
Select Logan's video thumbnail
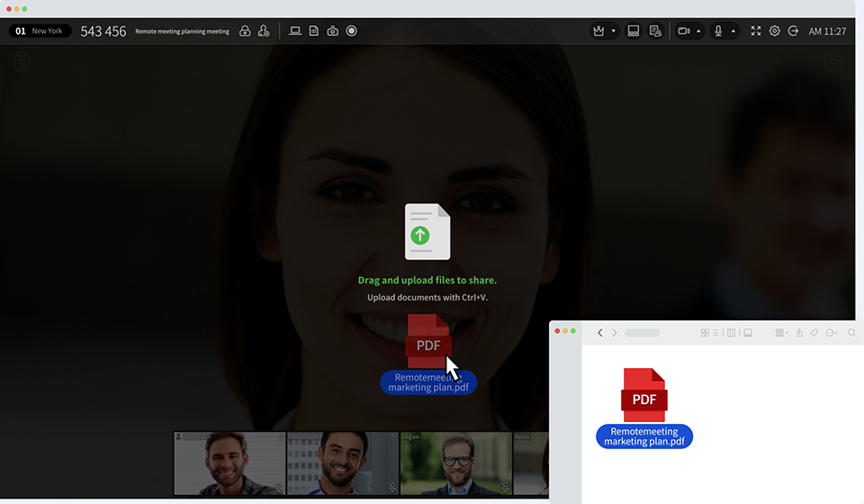(455, 463)
